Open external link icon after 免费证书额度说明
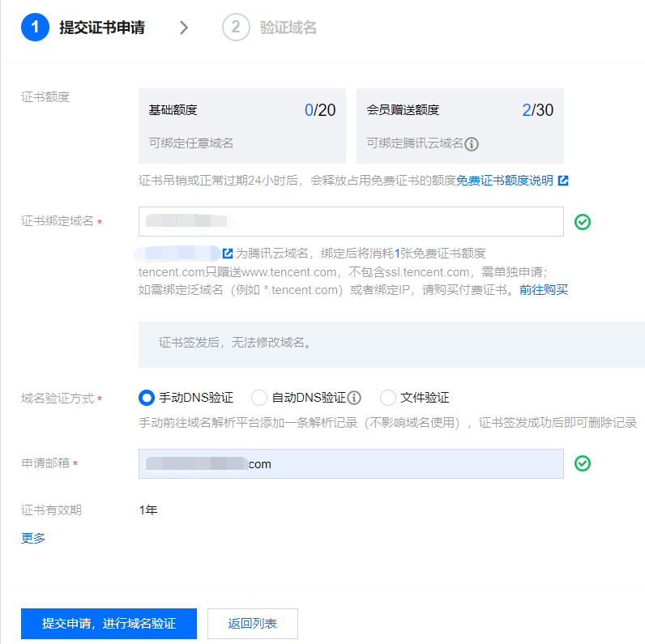Image resolution: width=645 pixels, height=644 pixels. click(563, 181)
